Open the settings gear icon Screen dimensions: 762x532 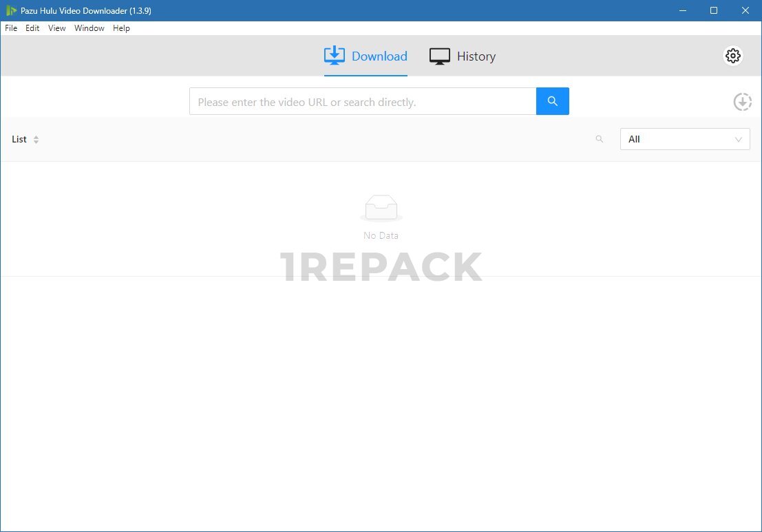pos(733,56)
